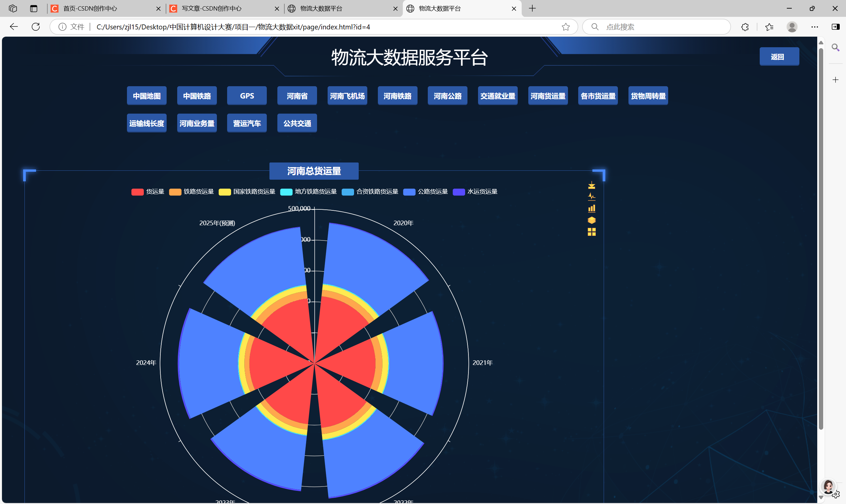Open tab actions menu icon
The image size is (846, 504).
pyautogui.click(x=33, y=9)
